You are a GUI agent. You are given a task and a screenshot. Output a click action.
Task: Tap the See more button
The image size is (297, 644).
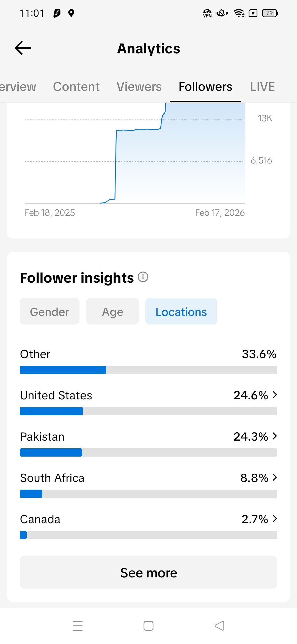(148, 573)
